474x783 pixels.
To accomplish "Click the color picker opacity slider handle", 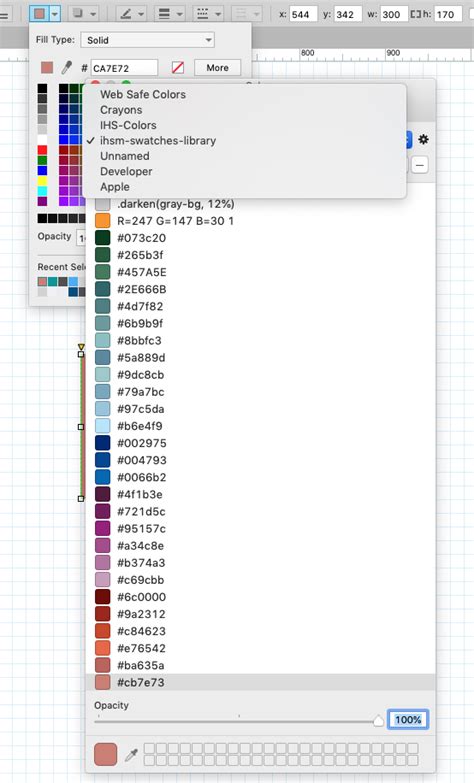I will coord(379,720).
